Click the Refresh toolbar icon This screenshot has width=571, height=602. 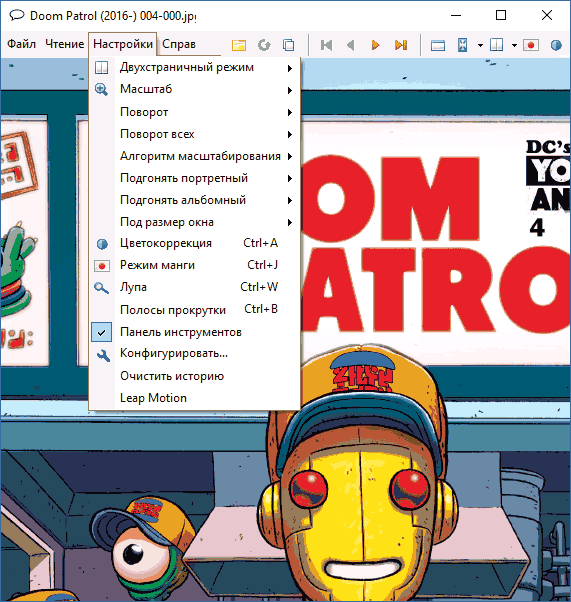[x=264, y=45]
